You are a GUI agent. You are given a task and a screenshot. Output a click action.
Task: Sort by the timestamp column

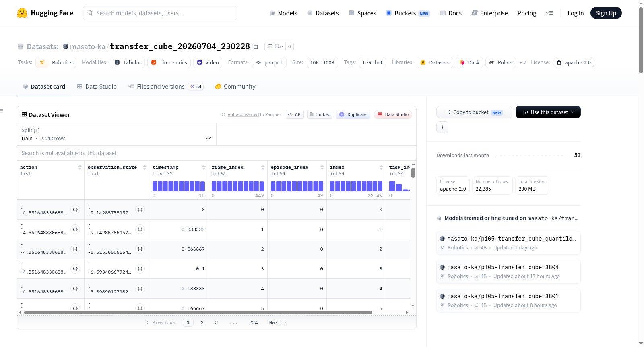[204, 167]
